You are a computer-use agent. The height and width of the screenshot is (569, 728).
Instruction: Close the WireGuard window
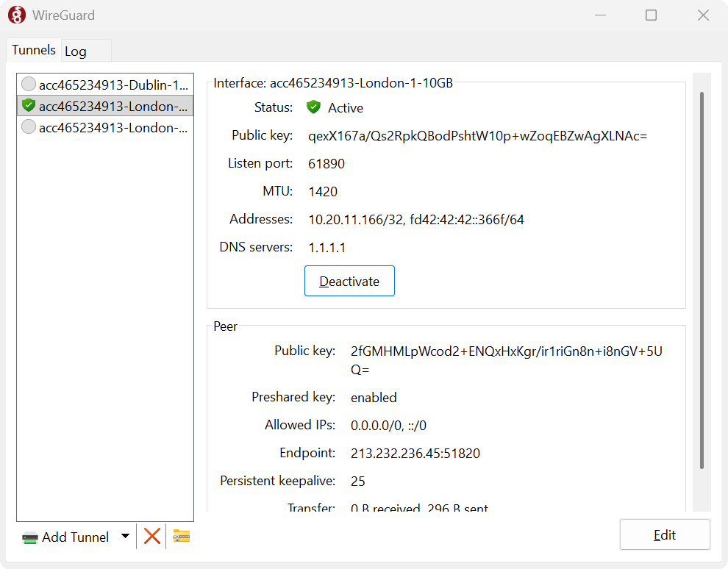point(703,15)
